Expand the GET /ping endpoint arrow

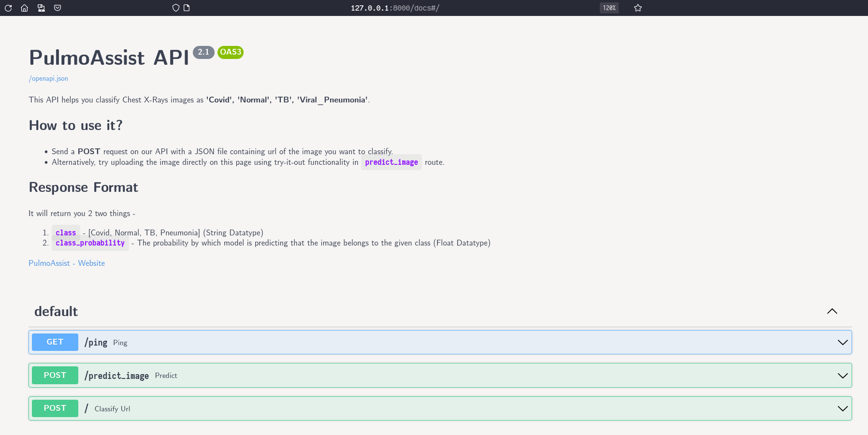842,342
